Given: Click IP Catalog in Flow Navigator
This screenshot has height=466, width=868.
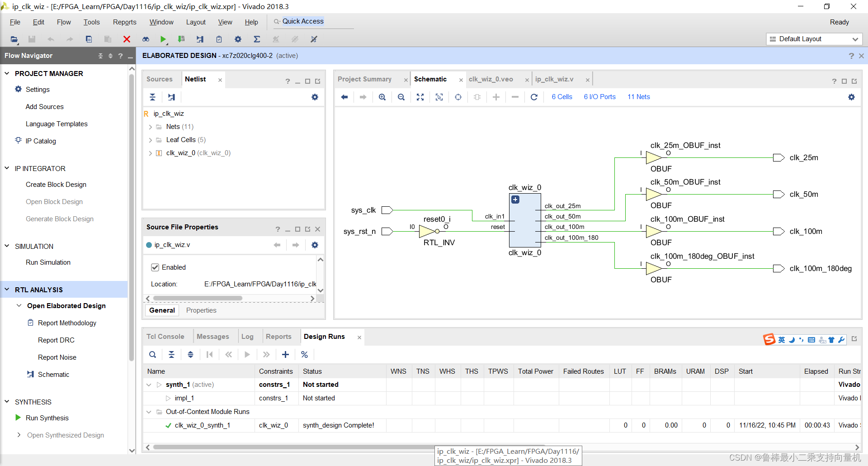Looking at the screenshot, I should (41, 141).
